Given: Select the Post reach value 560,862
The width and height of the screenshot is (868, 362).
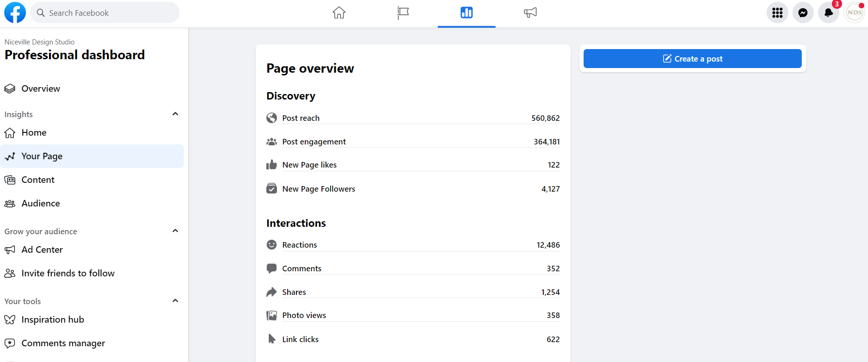Looking at the screenshot, I should point(545,118).
